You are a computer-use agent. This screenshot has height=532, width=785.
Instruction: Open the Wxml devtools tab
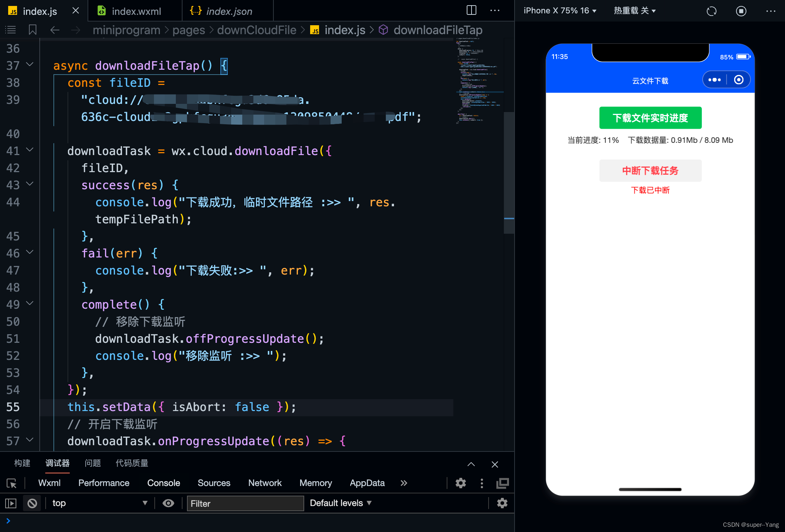click(x=49, y=483)
